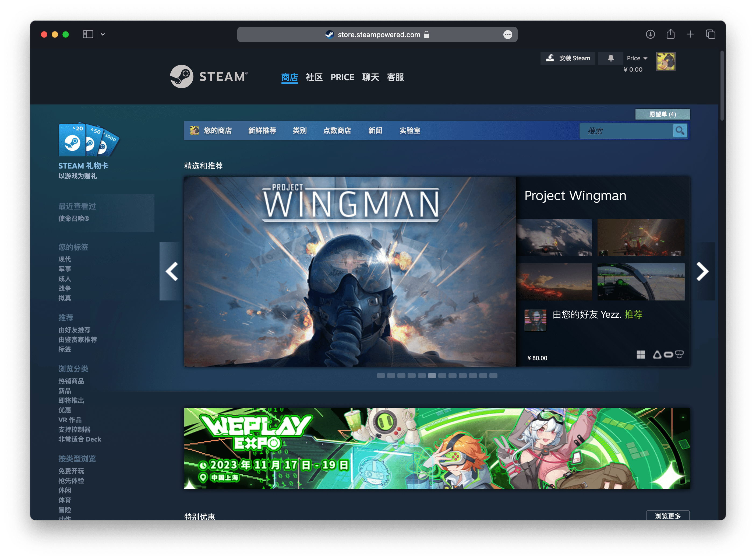
Task: Click the top-left Wingman screenshot thumbnail
Action: tap(554, 237)
